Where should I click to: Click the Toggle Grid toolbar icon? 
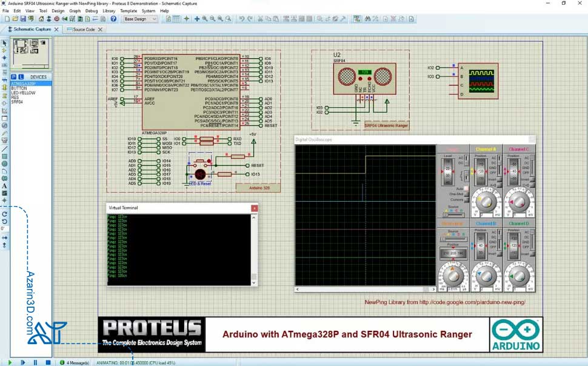(176, 19)
